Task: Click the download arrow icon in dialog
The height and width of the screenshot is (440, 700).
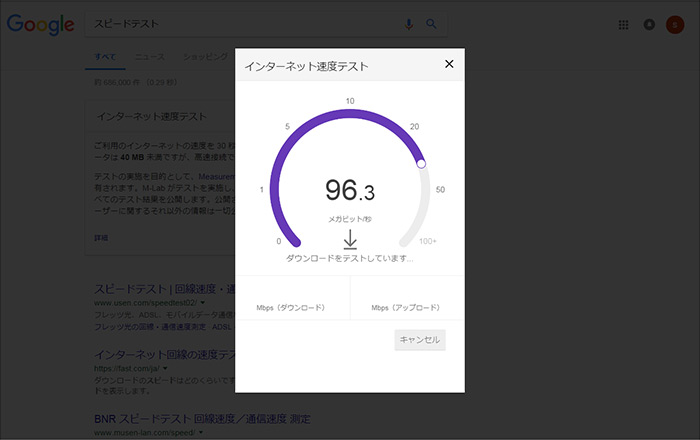Action: pos(350,239)
